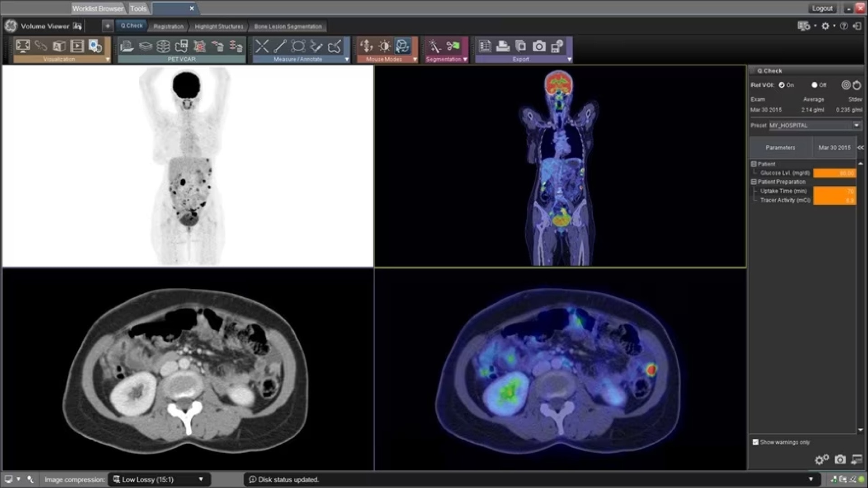Click the Logout button
The height and width of the screenshot is (488, 868).
(x=822, y=8)
